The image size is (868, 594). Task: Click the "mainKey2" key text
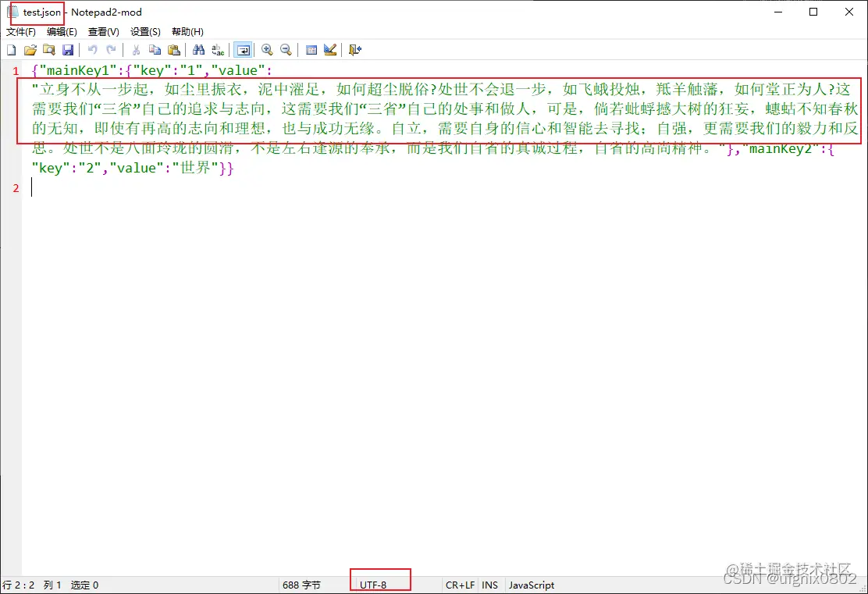pos(781,148)
